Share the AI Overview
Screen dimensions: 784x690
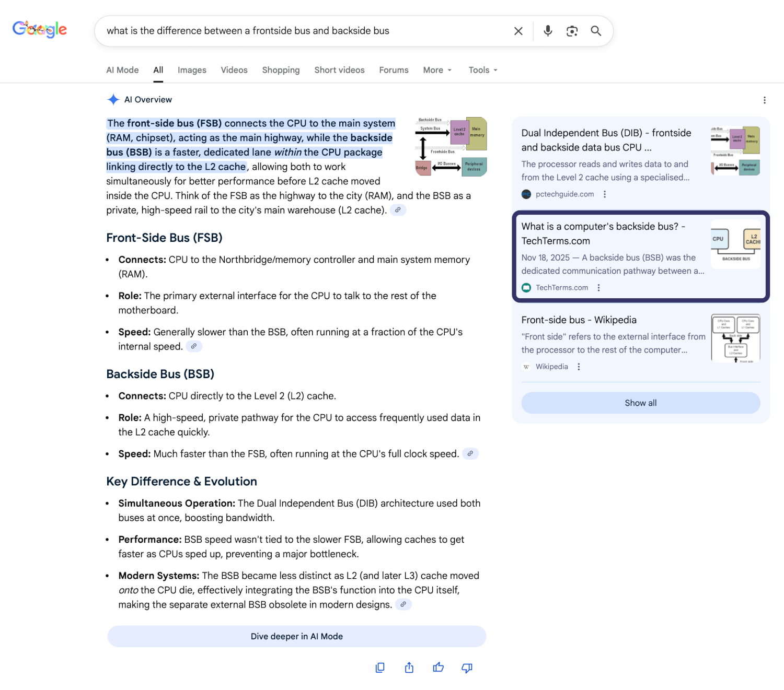[409, 668]
